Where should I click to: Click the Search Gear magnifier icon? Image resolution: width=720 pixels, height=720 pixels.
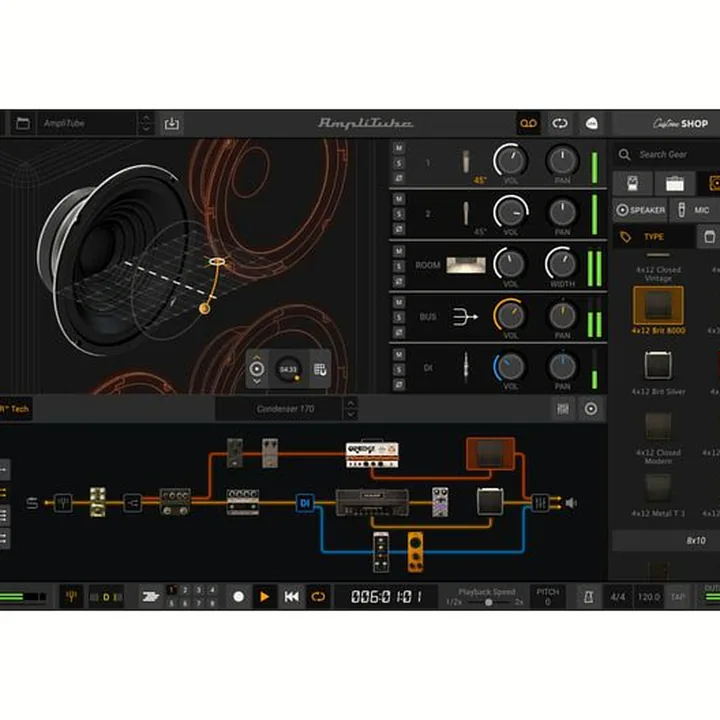coord(624,154)
